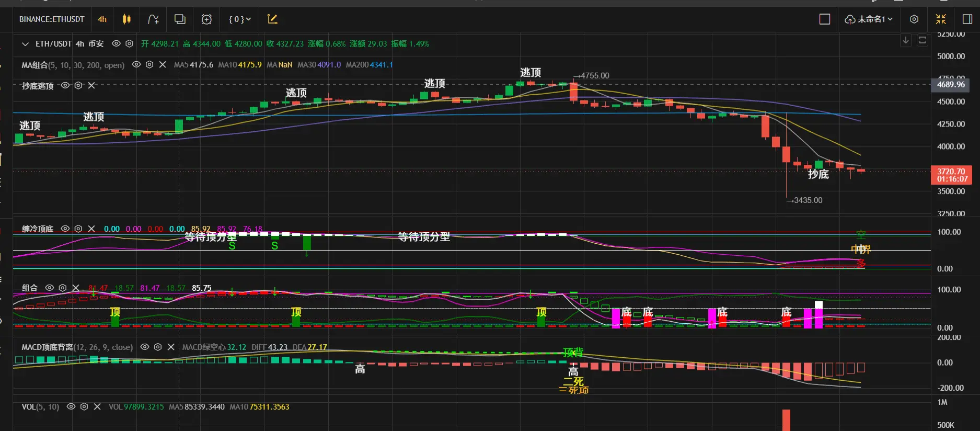Hide the 抄底逃顶 indicator
This screenshot has height=431, width=980.
[x=65, y=85]
